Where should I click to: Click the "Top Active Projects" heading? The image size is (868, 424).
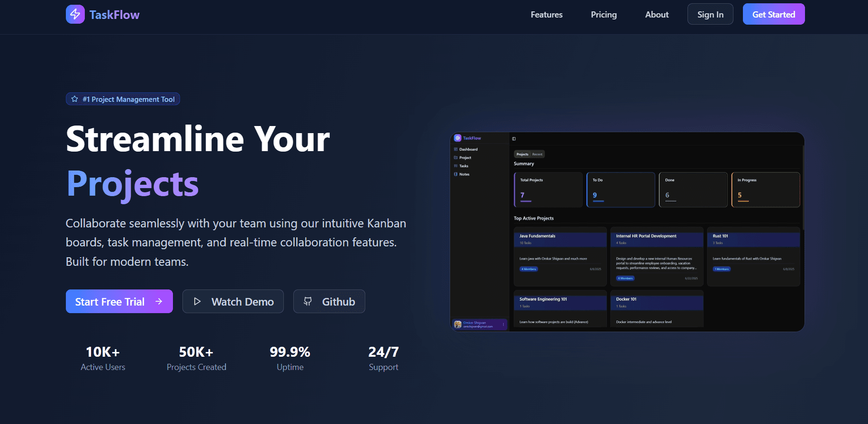point(533,218)
